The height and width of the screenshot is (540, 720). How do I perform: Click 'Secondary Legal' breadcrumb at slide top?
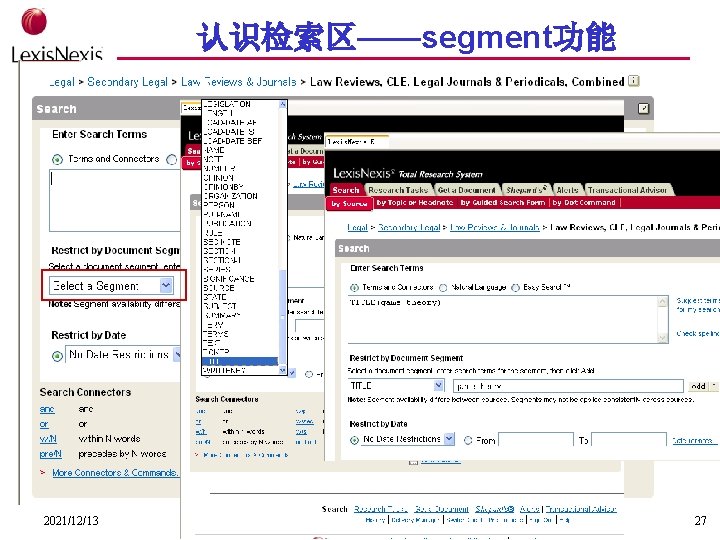[x=127, y=82]
